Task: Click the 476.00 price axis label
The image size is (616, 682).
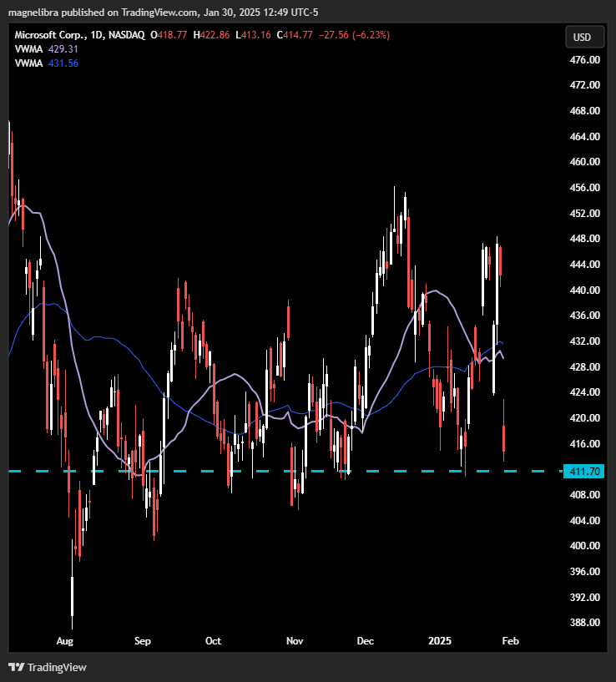Action: tap(584, 59)
